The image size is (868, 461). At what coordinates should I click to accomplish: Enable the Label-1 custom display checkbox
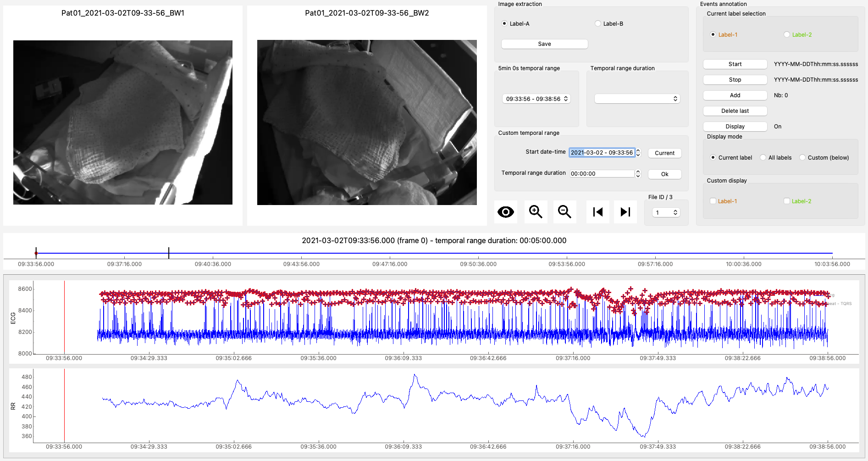click(x=713, y=201)
